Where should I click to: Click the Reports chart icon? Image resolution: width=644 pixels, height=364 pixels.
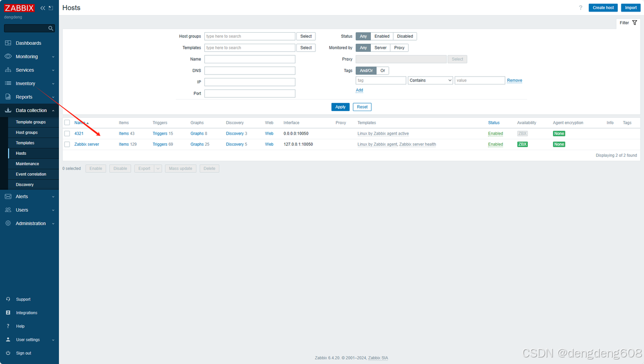point(8,97)
